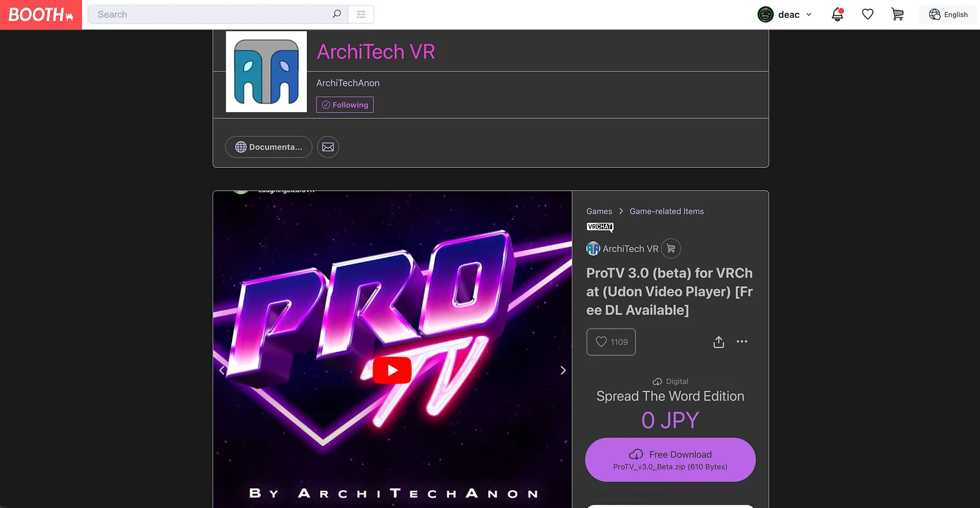Toggle the Following button
This screenshot has height=508, width=980.
[345, 105]
